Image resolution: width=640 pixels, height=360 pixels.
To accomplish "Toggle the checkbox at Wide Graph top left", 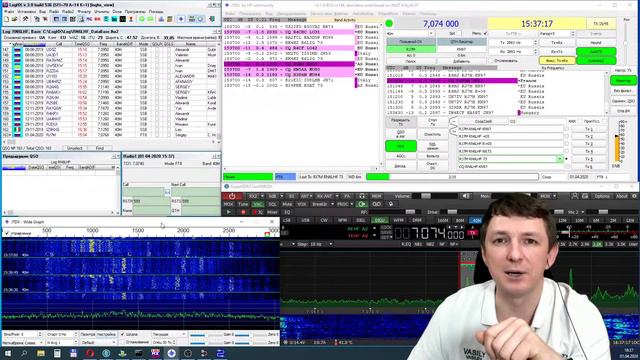I will [x=7, y=233].
